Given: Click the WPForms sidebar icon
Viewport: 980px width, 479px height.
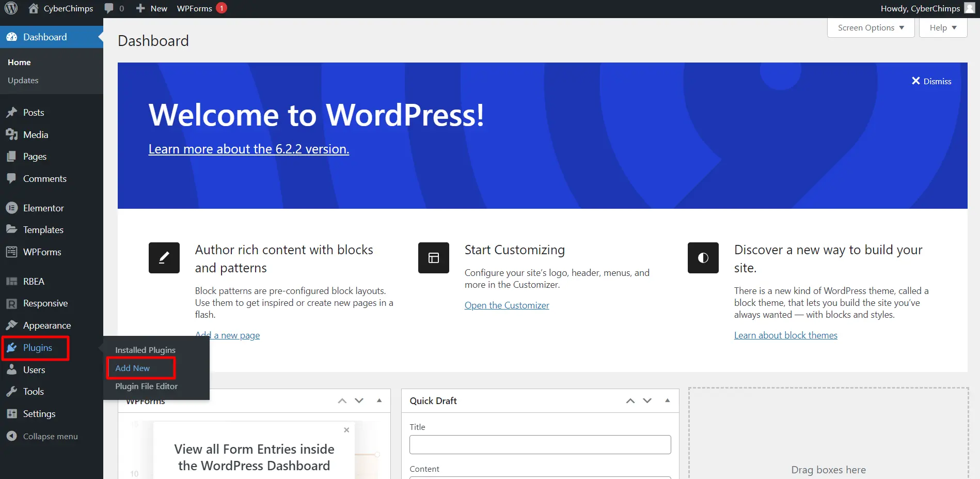Looking at the screenshot, I should (12, 252).
